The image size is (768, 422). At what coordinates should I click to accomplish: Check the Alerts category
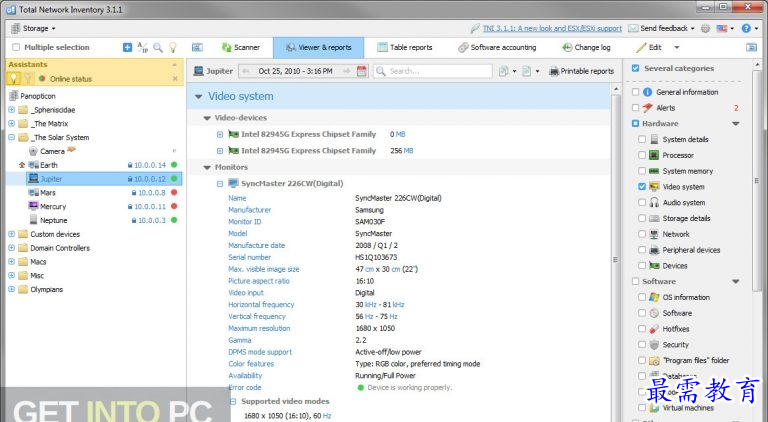tap(635, 108)
